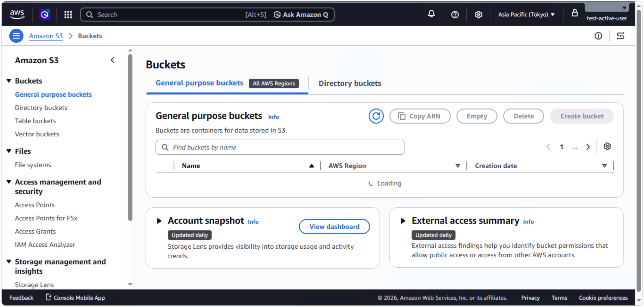
Task: Select General purpose buckets in sidebar
Action: tap(53, 95)
